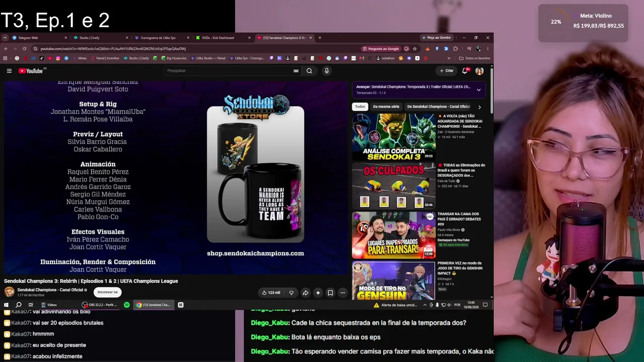The height and width of the screenshot is (362, 644).
Task: Open Sendokai Champions - Canal Oficial channel link
Action: click(50, 290)
